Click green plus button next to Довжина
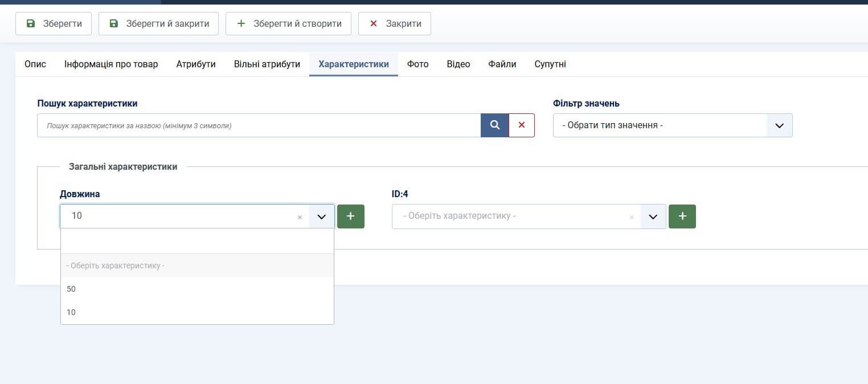 pos(350,216)
